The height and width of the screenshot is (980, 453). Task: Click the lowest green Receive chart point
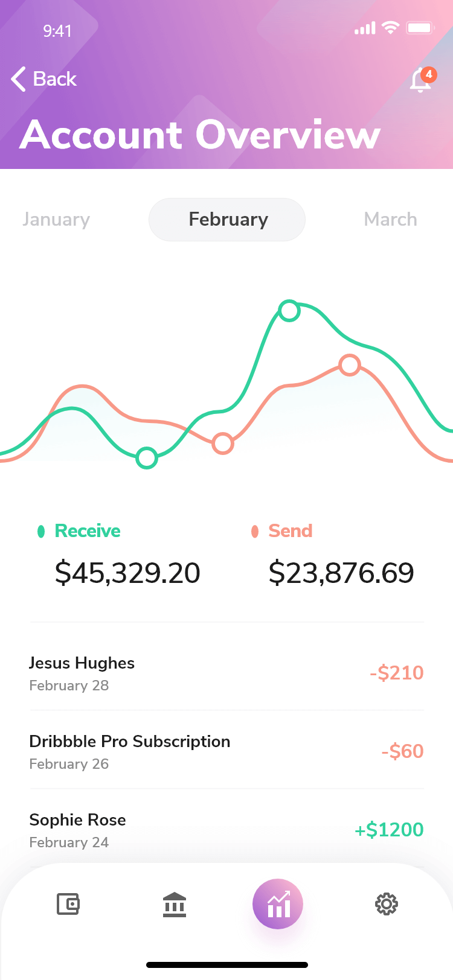(x=147, y=458)
